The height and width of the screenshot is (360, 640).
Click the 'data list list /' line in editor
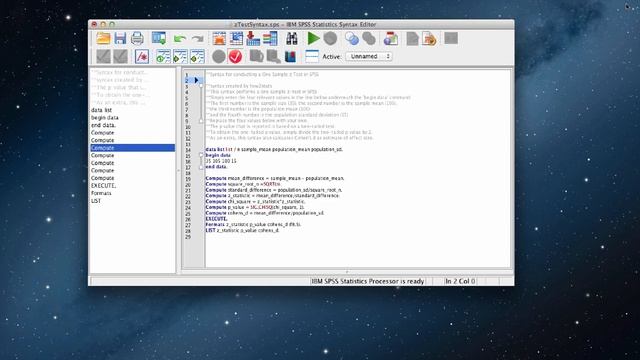pos(274,149)
